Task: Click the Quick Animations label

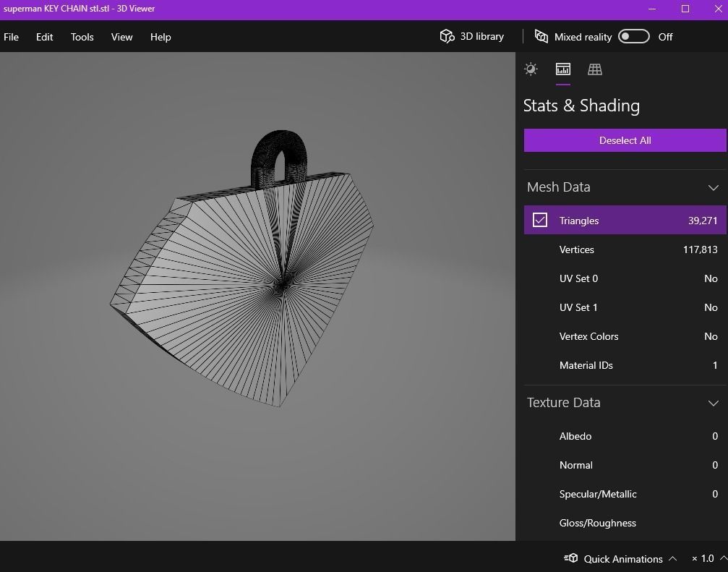Action: 623,558
